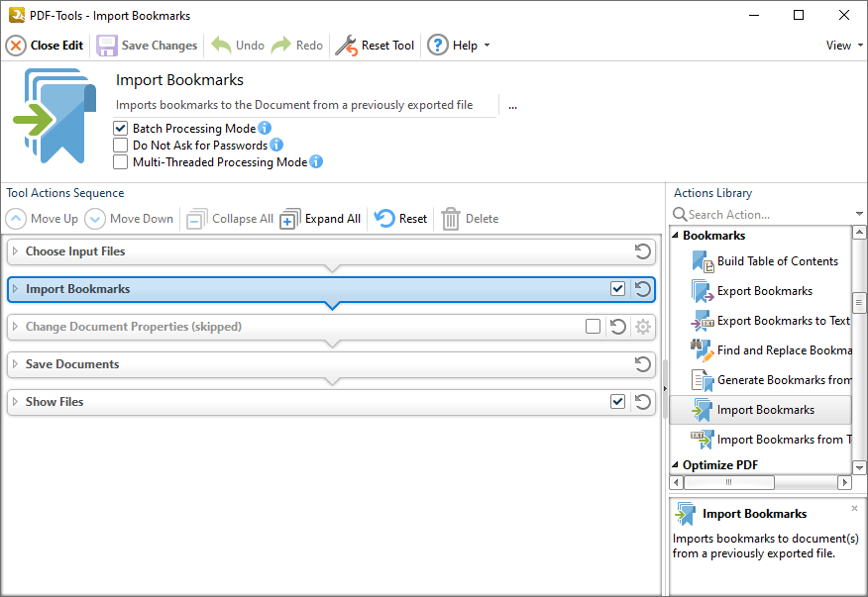
Task: Click the Expand All icon
Action: (290, 219)
